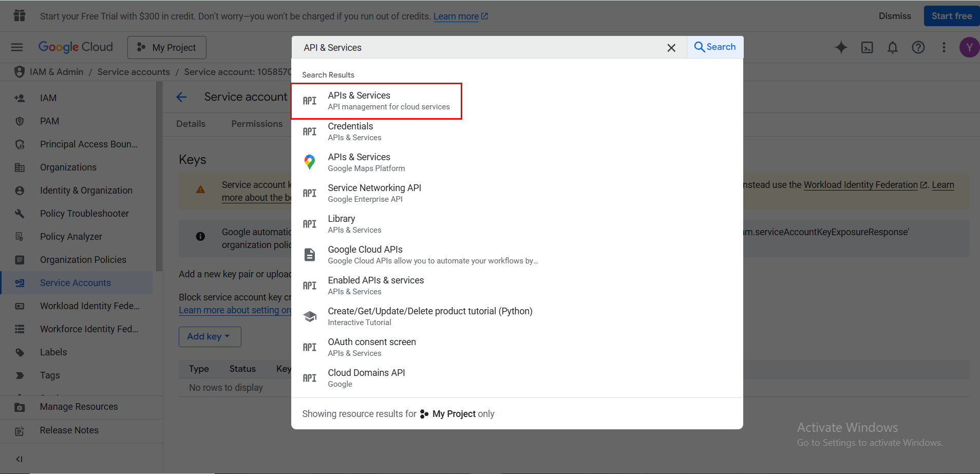Follow the Workload Identity Federation link

click(x=860, y=185)
